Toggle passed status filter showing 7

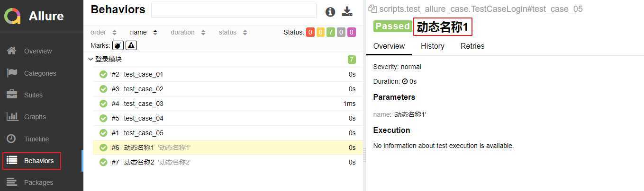(331, 33)
